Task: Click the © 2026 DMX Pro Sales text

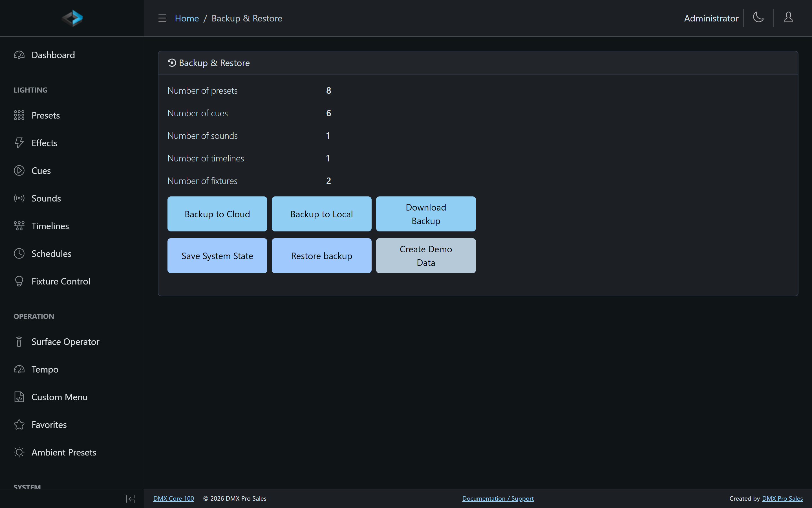Action: 235,499
